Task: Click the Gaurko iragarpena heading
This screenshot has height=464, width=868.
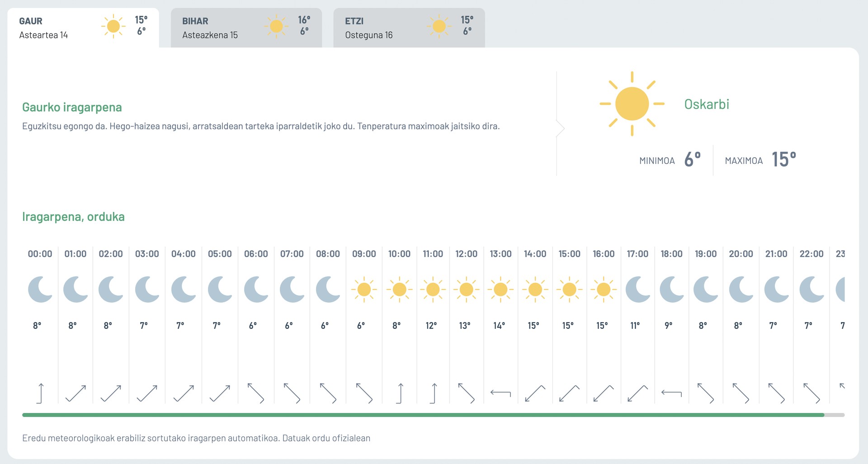Action: 72,107
